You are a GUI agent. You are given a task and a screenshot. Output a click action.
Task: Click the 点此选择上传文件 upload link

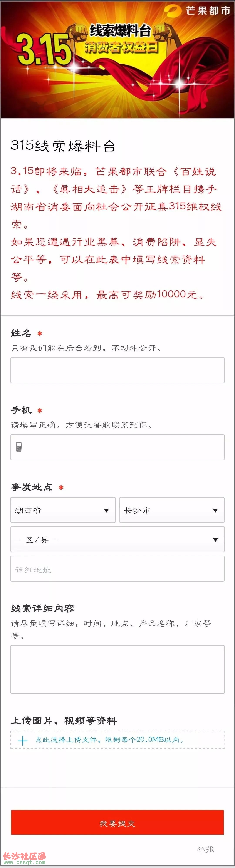click(x=110, y=740)
